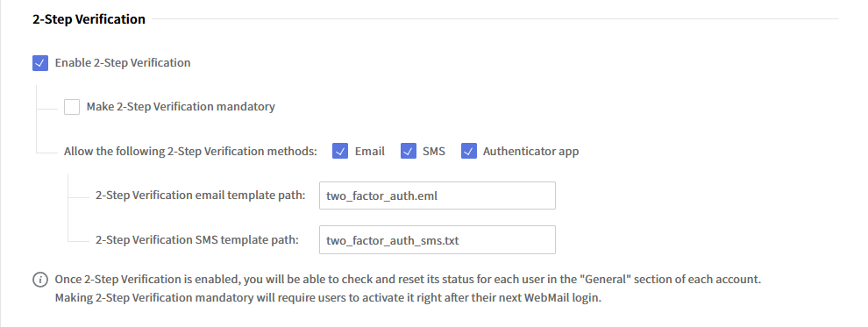
Task: Uncheck the Enable 2-Step Verification checkbox
Action: tap(39, 63)
